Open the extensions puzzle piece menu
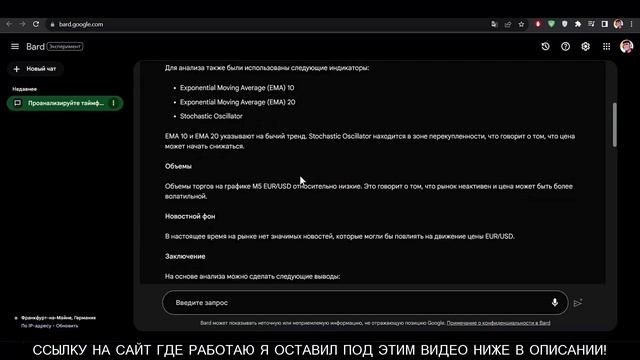 point(578,24)
